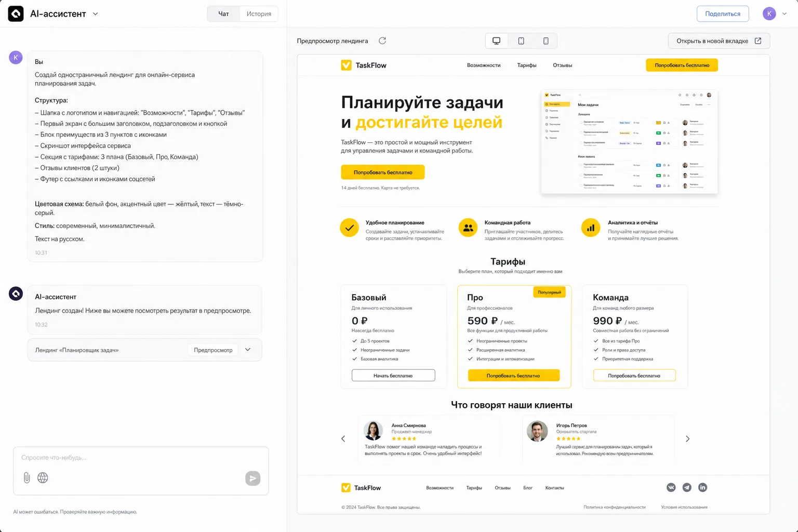798x532 pixels.
Task: Click Попробовать бесплатно in Команда plan
Action: (x=634, y=375)
